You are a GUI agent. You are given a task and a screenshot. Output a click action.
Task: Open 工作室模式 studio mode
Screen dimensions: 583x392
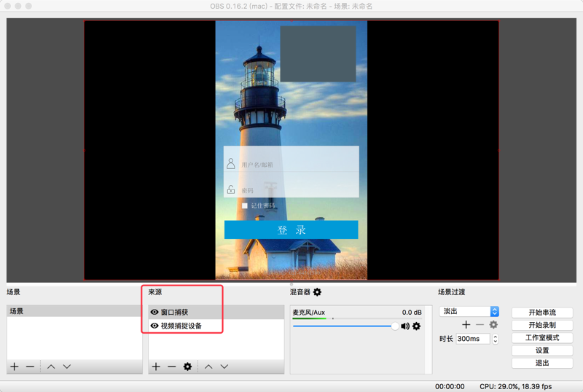tap(542, 337)
